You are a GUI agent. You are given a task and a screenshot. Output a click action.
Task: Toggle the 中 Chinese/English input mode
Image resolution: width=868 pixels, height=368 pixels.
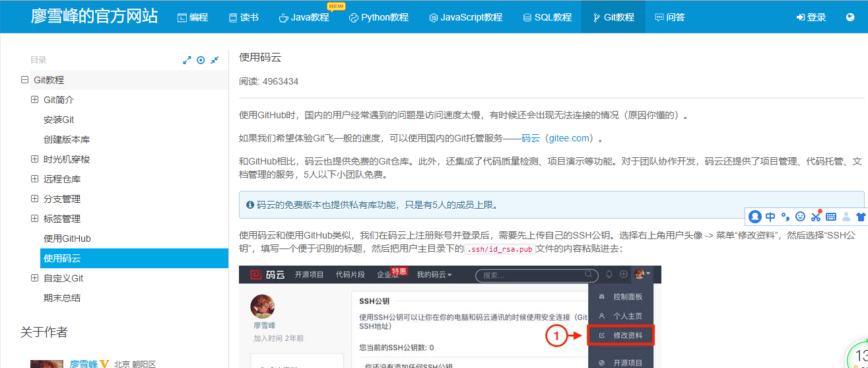(x=770, y=216)
